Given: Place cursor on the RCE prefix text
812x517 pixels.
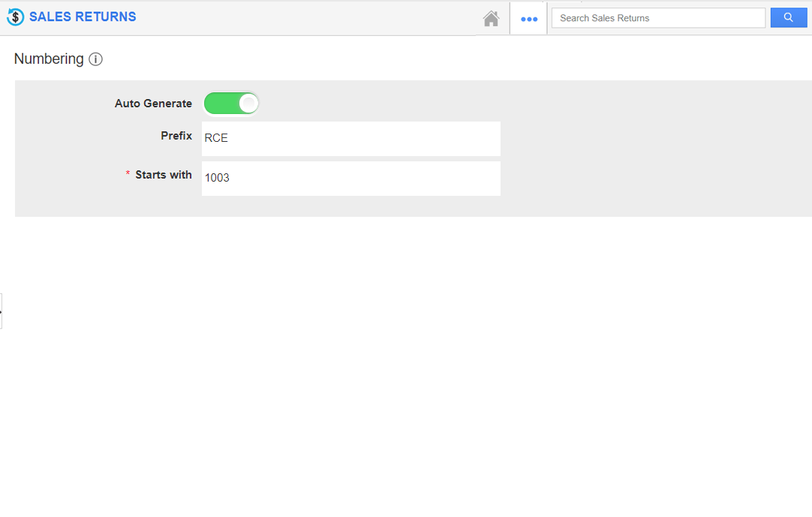Looking at the screenshot, I should tap(216, 138).
